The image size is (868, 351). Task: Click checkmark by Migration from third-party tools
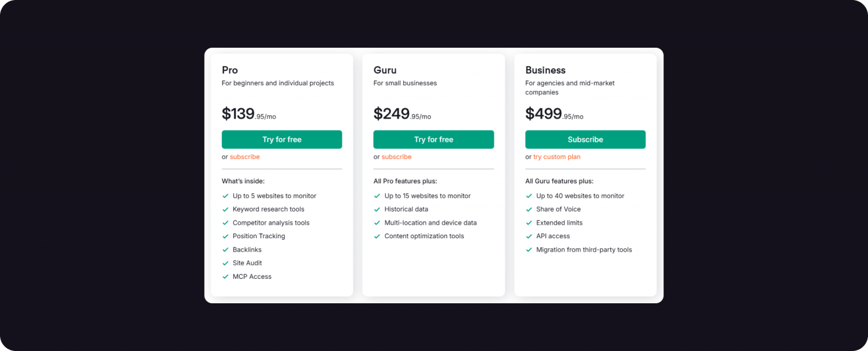pyautogui.click(x=529, y=250)
